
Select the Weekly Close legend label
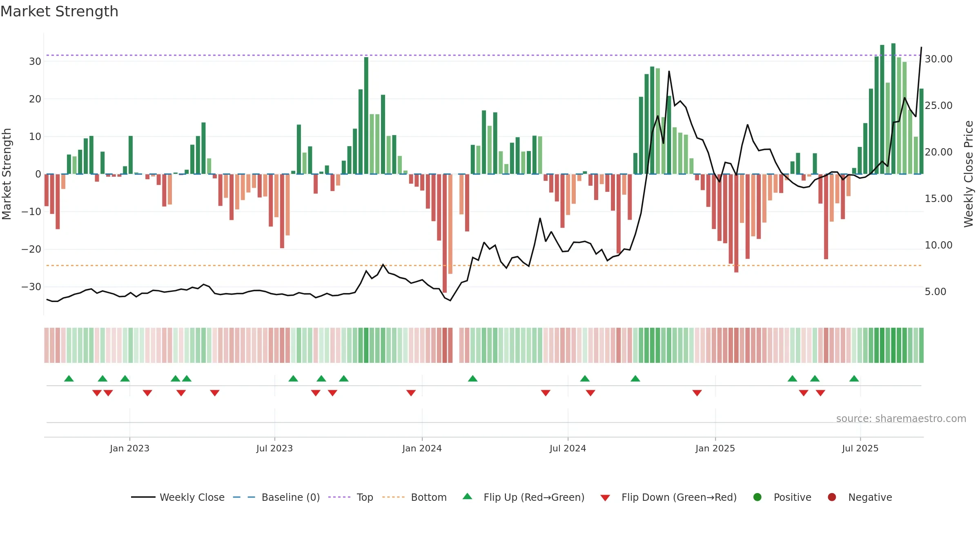[192, 497]
